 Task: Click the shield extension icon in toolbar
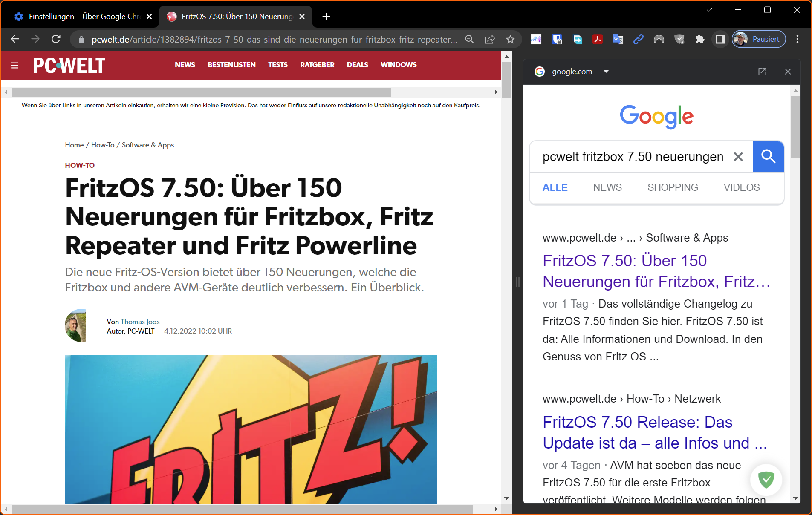coord(679,39)
